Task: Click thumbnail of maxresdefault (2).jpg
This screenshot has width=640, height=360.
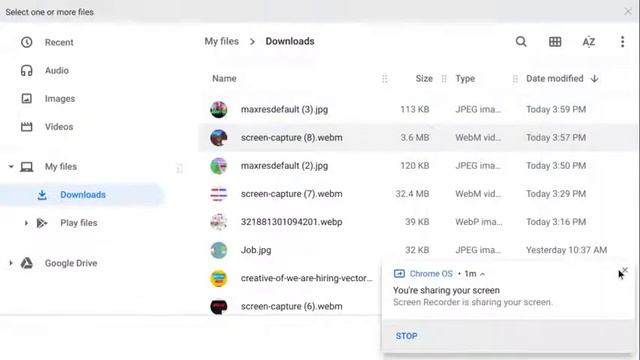Action: 219,166
